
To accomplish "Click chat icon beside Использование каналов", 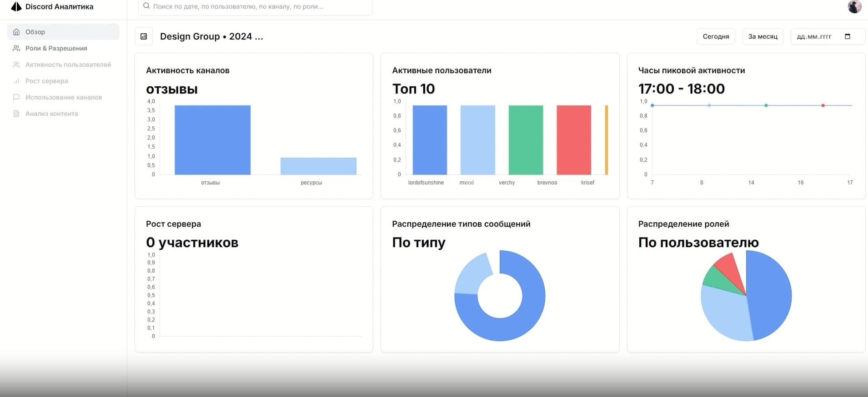I will (x=16, y=97).
